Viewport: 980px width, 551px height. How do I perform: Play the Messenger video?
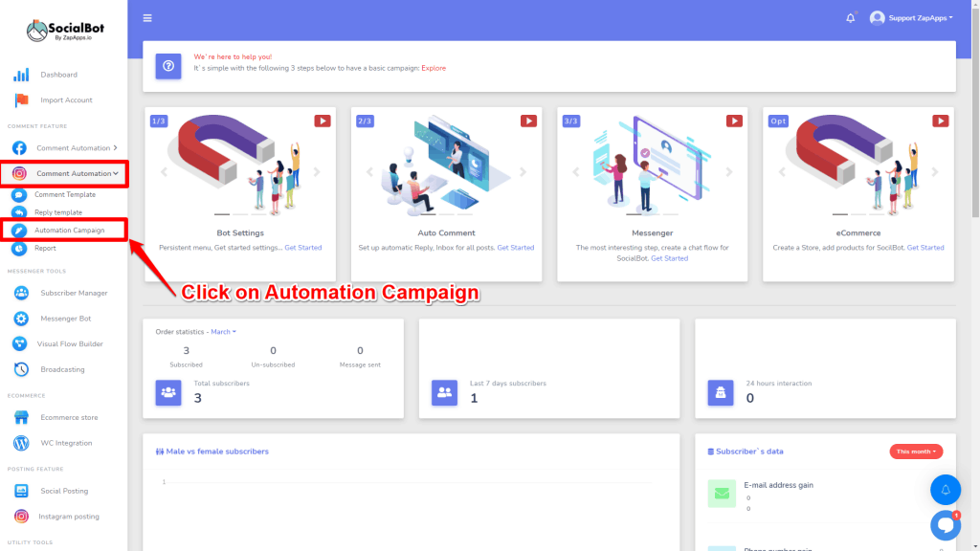click(734, 121)
